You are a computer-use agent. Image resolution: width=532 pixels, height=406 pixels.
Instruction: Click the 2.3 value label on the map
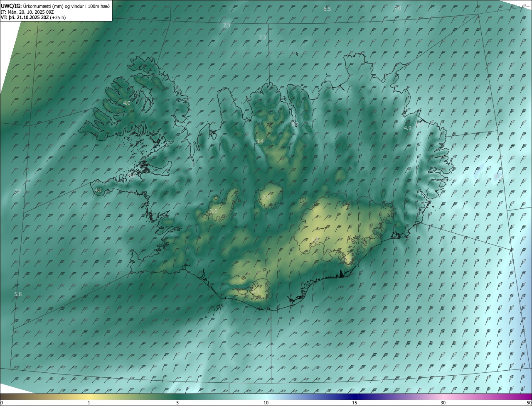(x=255, y=291)
